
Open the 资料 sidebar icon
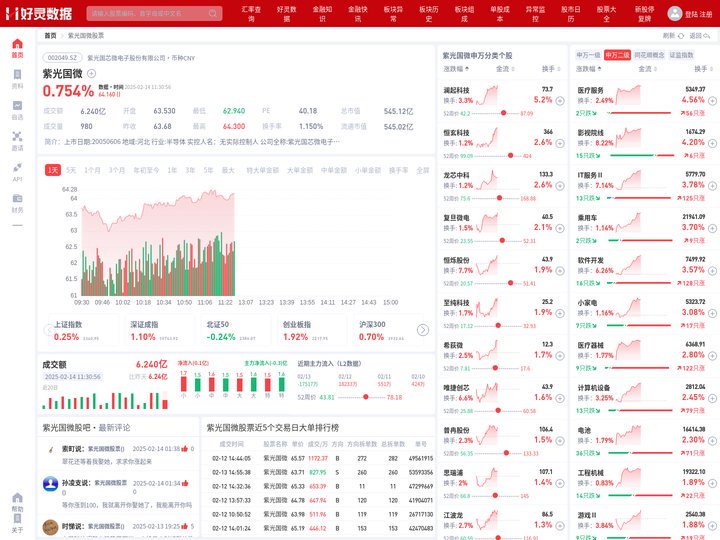pyautogui.click(x=17, y=74)
